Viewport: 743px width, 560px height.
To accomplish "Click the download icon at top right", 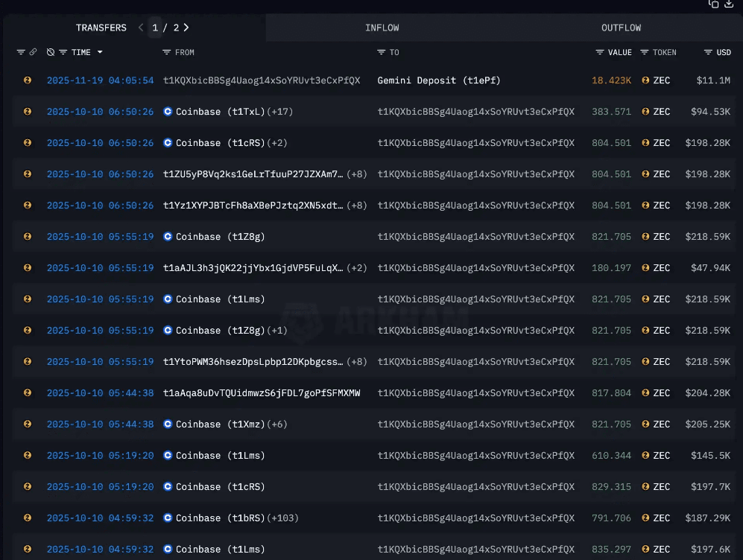I will click(x=730, y=4).
